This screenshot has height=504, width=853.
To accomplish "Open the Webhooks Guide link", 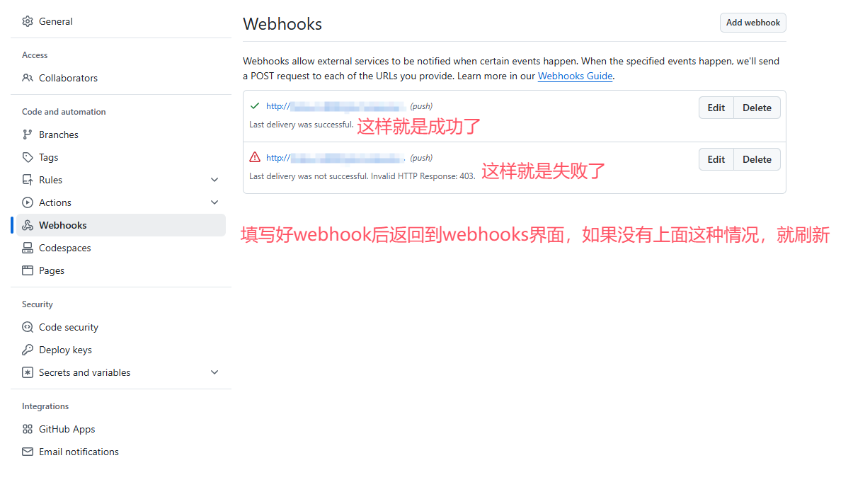I will click(575, 76).
